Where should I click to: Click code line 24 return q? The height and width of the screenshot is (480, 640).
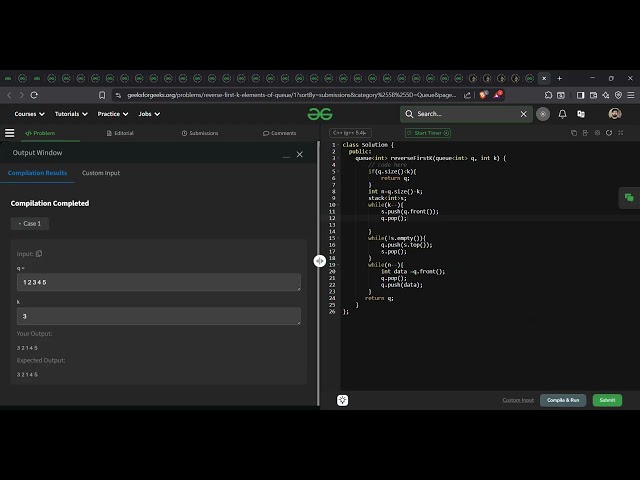[x=379, y=298]
